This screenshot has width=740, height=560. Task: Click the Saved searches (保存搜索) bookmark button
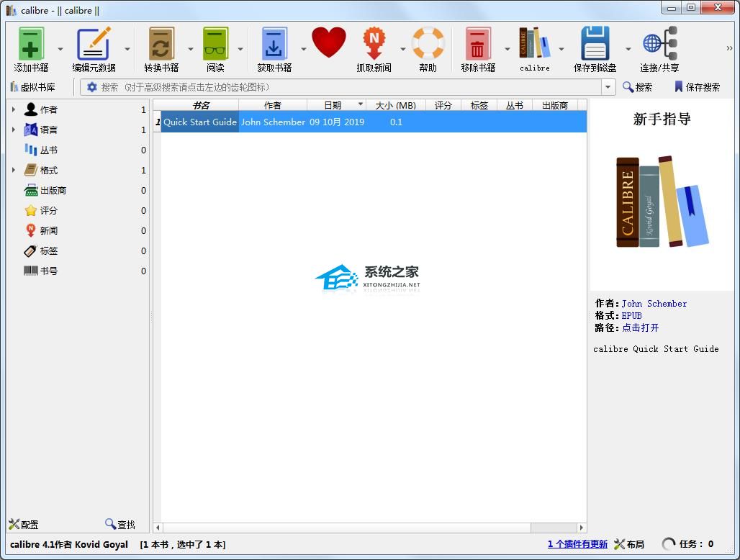(x=697, y=87)
